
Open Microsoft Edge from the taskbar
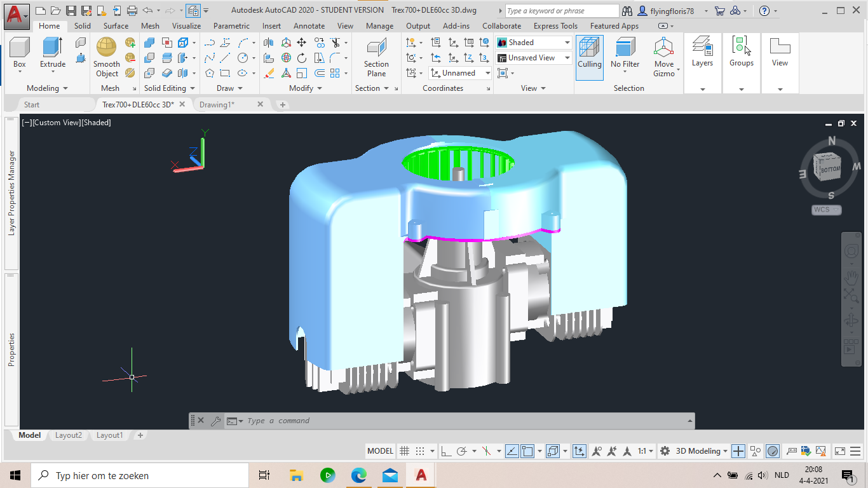pos(359,475)
